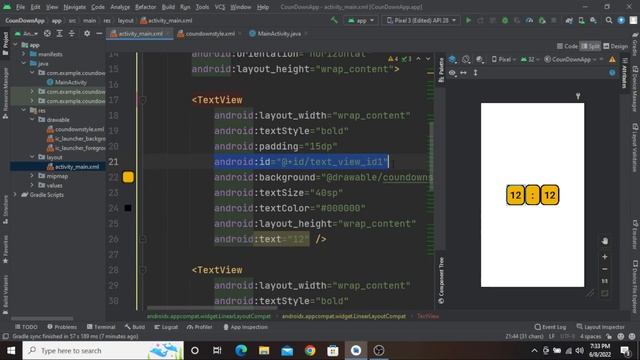Image resolution: width=640 pixels, height=360 pixels.
Task: Click the vertical expand arrows icon
Action: click(x=476, y=73)
